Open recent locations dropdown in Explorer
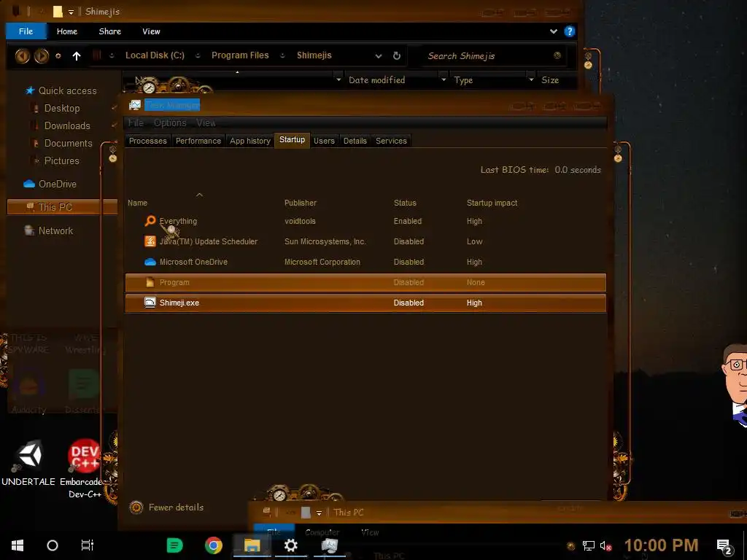 tap(58, 55)
